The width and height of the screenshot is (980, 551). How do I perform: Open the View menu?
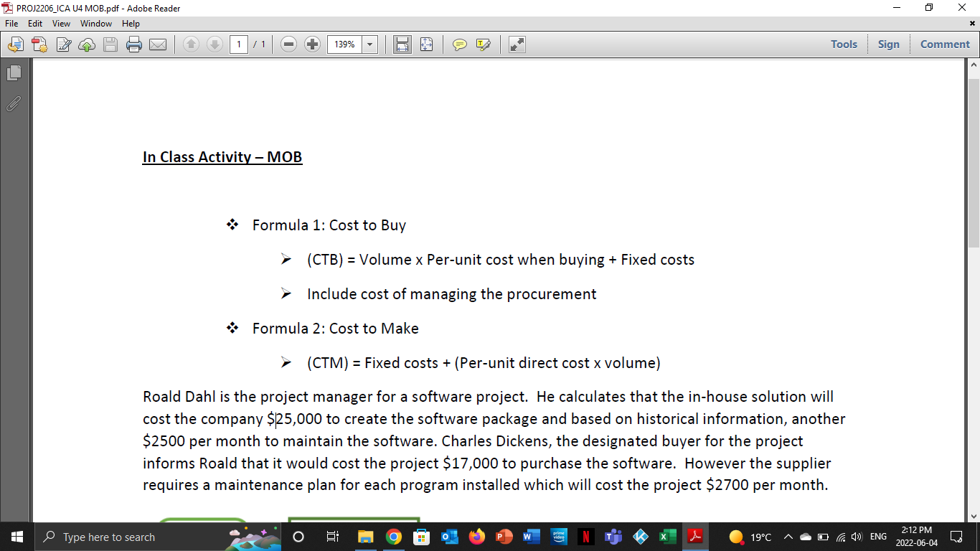coord(61,23)
